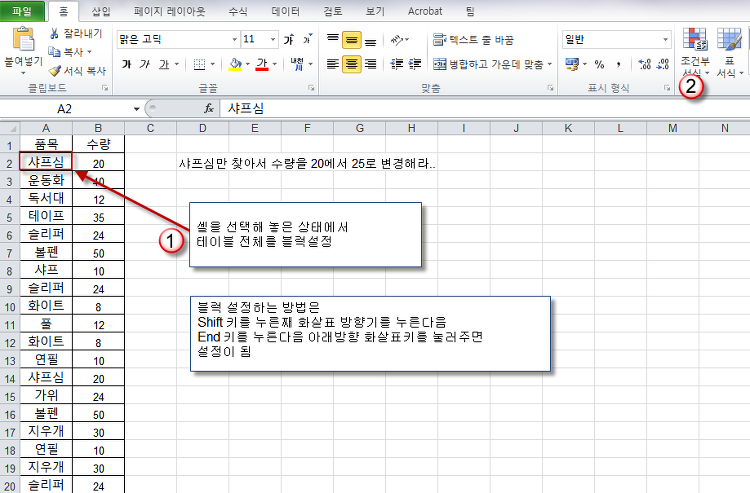This screenshot has width=750, height=493.
Task: Click the Cut (잘라내기) scissors icon
Action: point(55,33)
